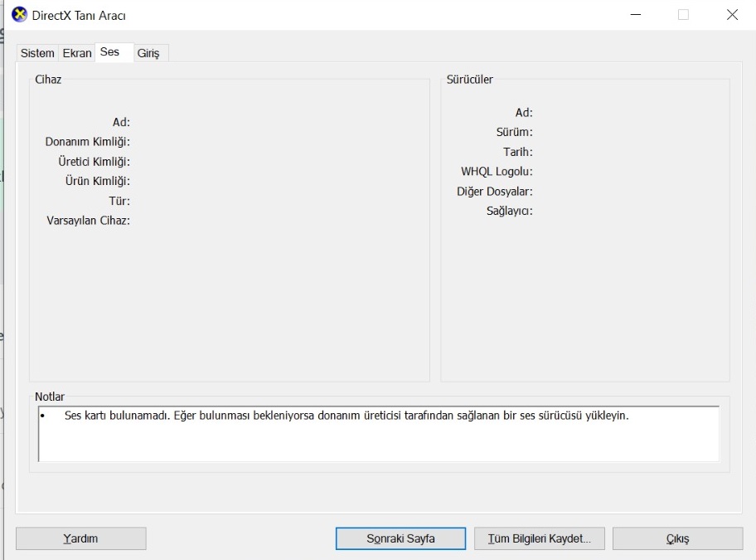Screen dimensions: 756x560
Task: Click the Varsayılan Cihaz label
Action: click(88, 221)
